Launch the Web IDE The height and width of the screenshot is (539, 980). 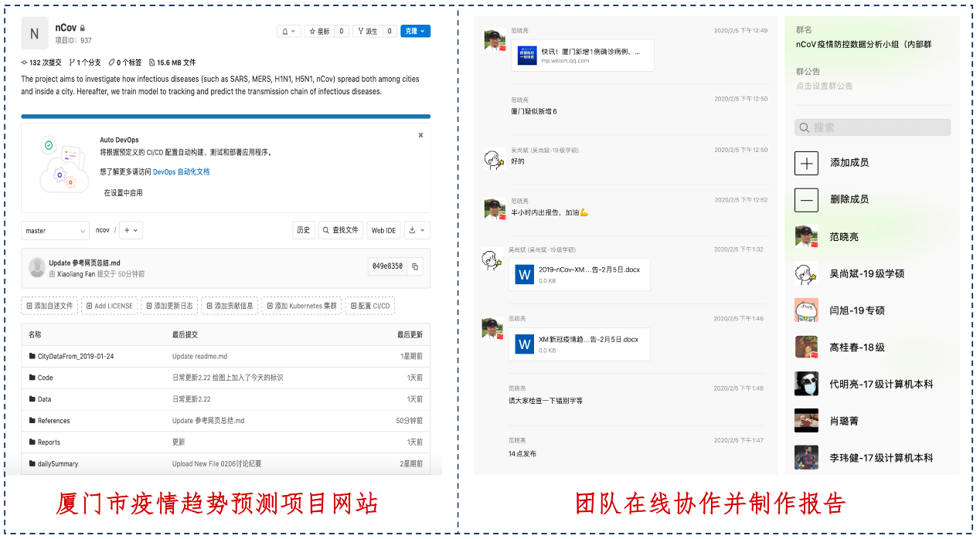coord(383,230)
